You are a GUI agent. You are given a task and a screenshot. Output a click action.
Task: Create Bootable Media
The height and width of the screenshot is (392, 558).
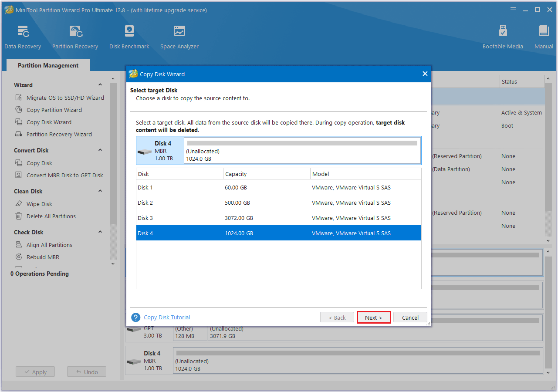[x=503, y=37]
